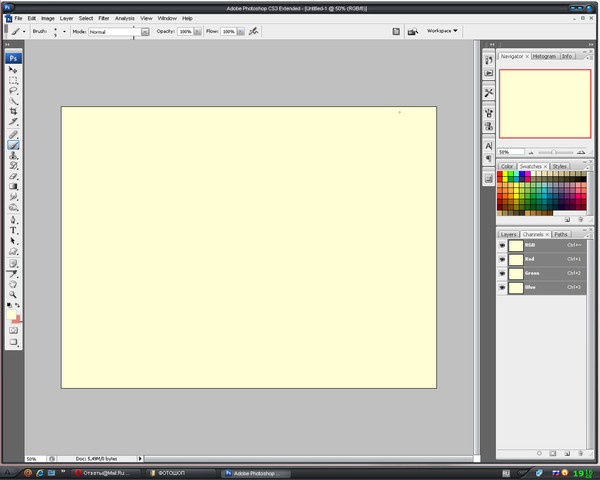600x480 pixels.
Task: Click the foreground color swatch
Action: [11, 315]
